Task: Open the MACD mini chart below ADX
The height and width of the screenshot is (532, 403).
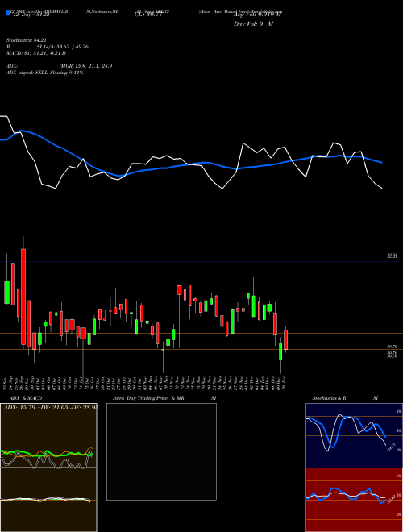Action: click(48, 500)
